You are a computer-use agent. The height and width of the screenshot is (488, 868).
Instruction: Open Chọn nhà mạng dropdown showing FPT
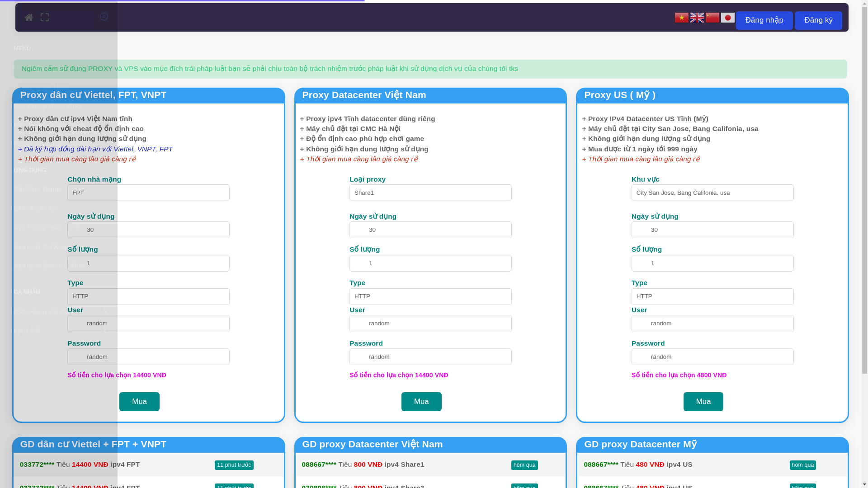pyautogui.click(x=148, y=192)
